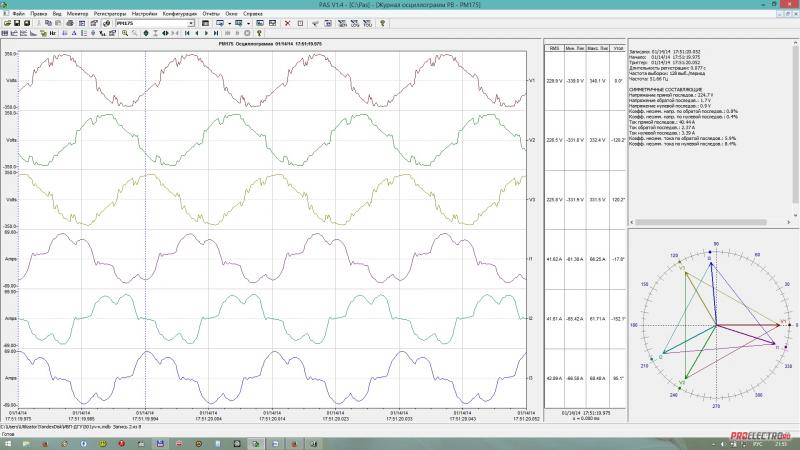Viewport: 800px width, 450px height.
Task: Click the Windows Start button
Action: pyautogui.click(x=8, y=444)
